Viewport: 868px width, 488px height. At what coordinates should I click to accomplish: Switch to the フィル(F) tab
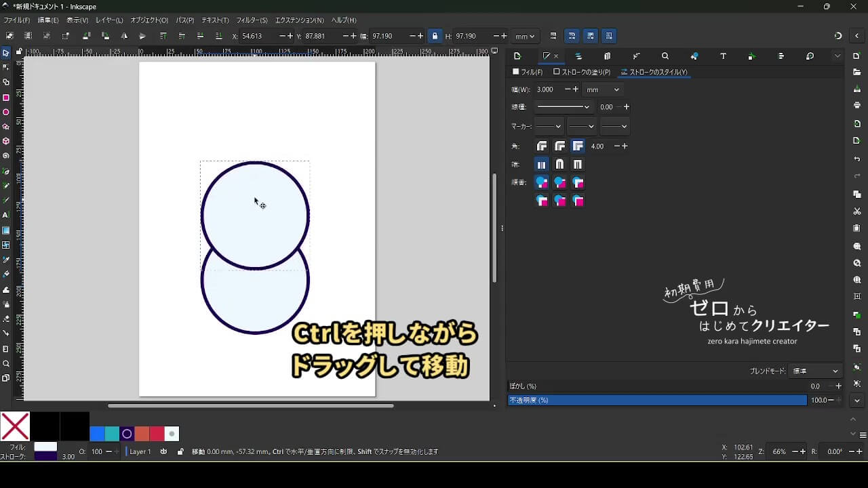[x=528, y=72]
